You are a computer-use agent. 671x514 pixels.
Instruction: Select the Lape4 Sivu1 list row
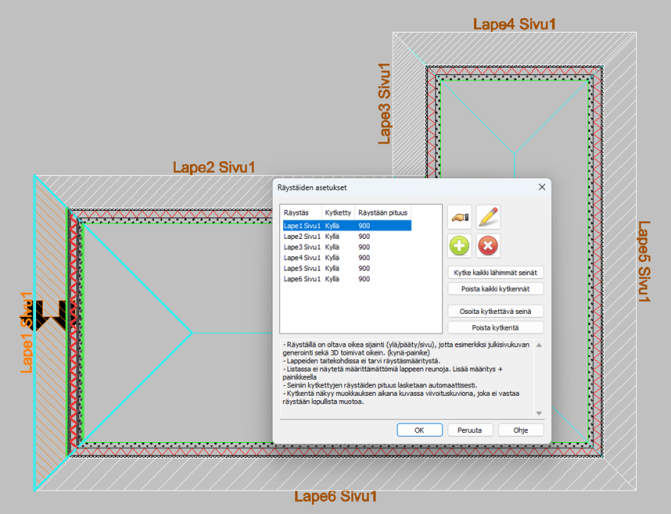click(x=346, y=258)
